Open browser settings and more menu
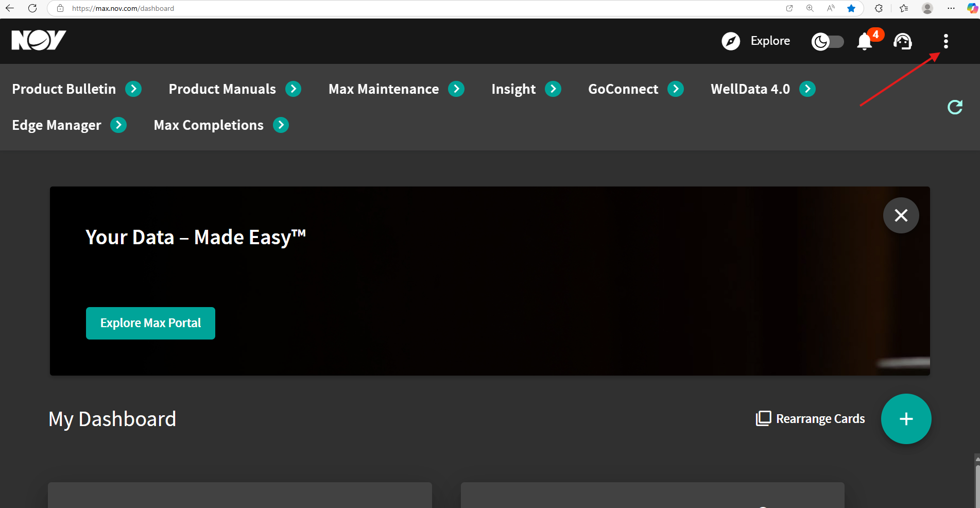Viewport: 980px width, 508px height. coord(951,8)
